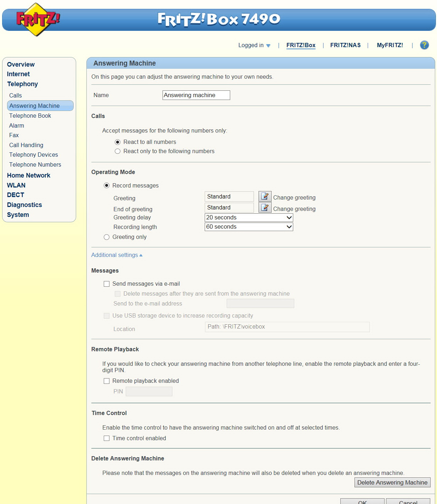Open DECT menu in sidebar
The image size is (437, 504).
(16, 195)
